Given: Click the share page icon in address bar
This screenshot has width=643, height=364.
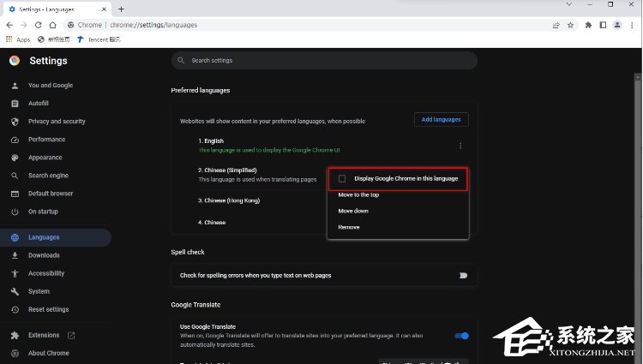Looking at the screenshot, I should click(x=556, y=25).
